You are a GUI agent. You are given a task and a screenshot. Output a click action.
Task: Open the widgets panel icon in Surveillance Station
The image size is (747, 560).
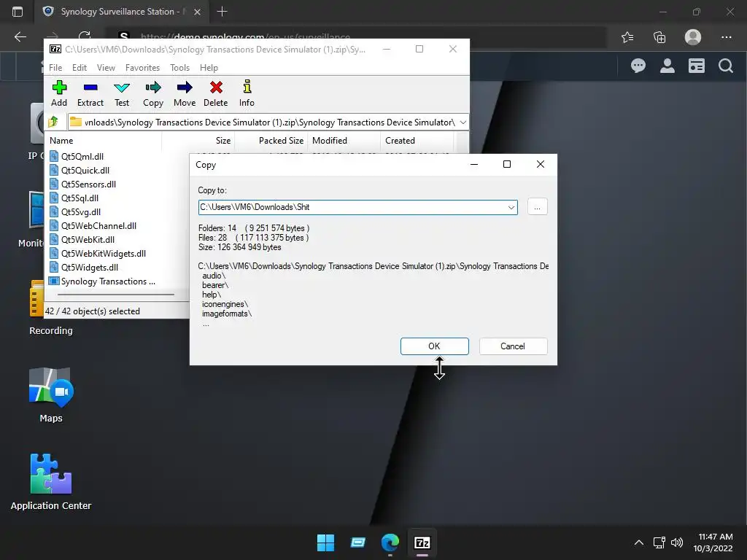click(697, 66)
